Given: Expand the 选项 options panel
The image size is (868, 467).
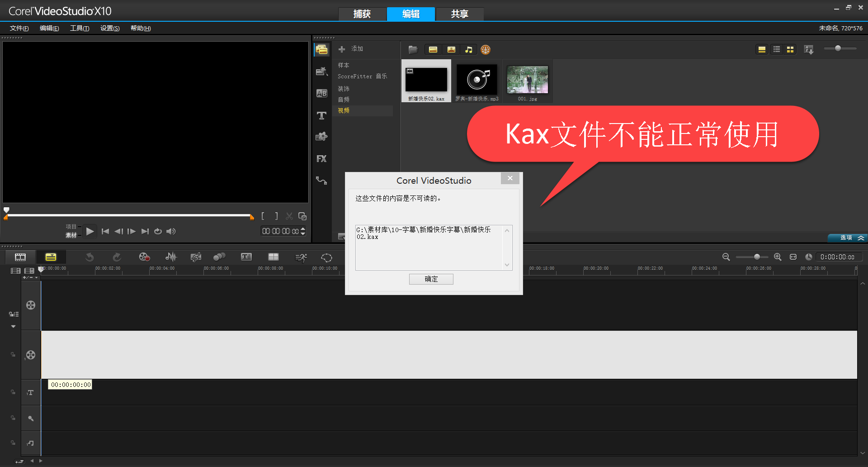Looking at the screenshot, I should [847, 238].
